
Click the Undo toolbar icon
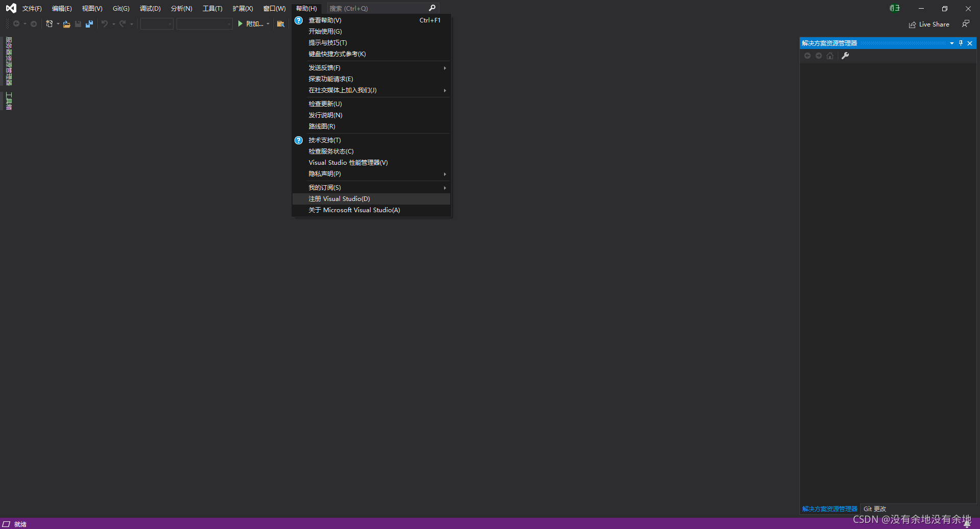tap(105, 24)
